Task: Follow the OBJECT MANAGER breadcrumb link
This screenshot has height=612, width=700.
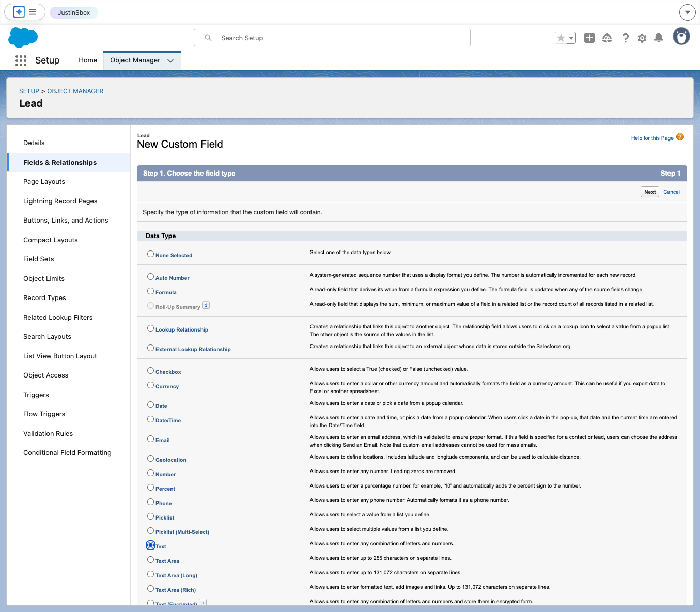Action: [75, 91]
